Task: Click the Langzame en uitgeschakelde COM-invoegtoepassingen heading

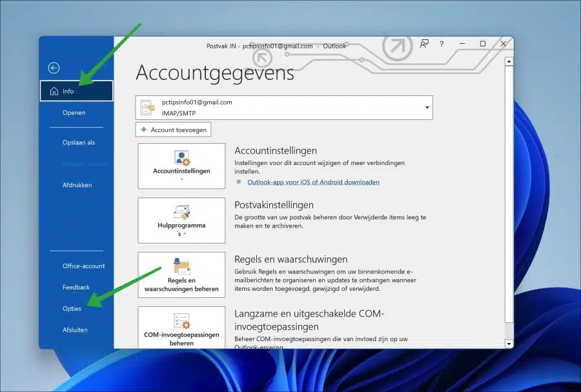Action: (309, 320)
